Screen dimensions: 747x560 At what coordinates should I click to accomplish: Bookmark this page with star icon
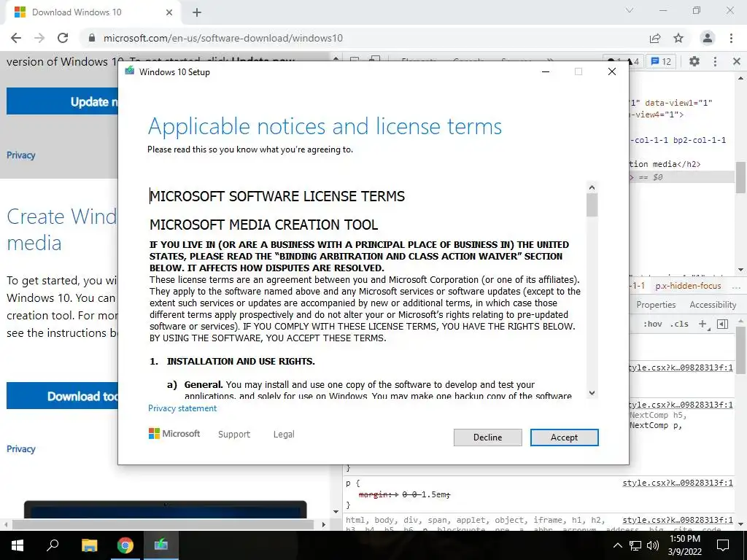(x=678, y=38)
